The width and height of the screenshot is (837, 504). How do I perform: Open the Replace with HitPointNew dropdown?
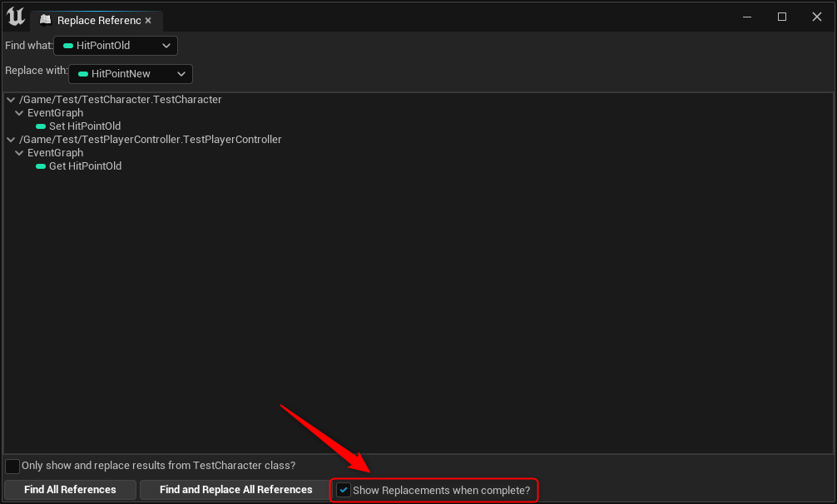pyautogui.click(x=131, y=74)
